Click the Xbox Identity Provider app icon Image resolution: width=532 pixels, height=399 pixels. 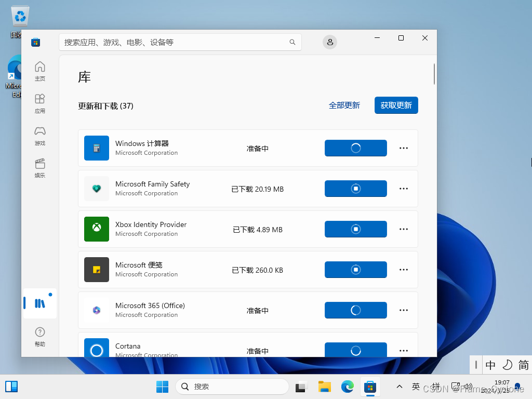(x=97, y=229)
